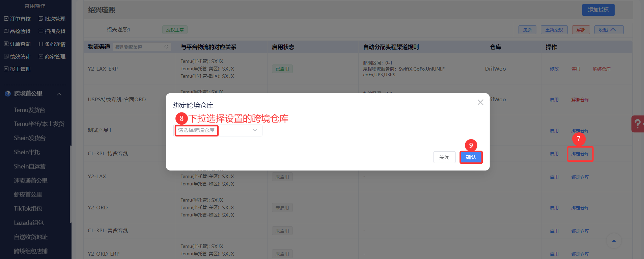Open 商家管理 in the sidebar

[x=52, y=56]
